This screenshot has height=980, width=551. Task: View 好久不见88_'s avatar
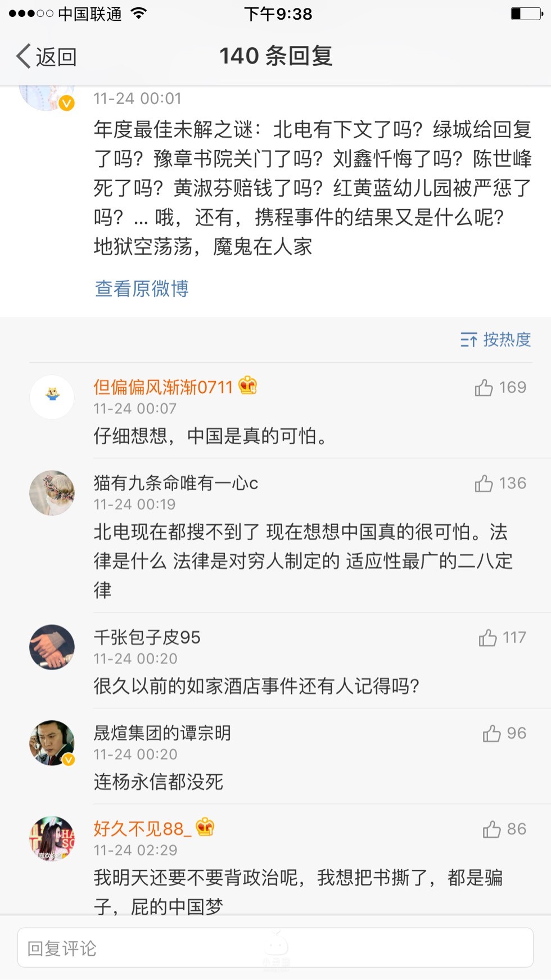tap(52, 838)
